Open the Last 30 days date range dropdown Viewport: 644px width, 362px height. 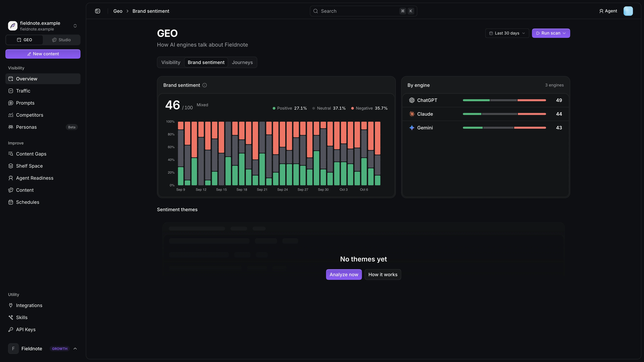[x=507, y=33]
